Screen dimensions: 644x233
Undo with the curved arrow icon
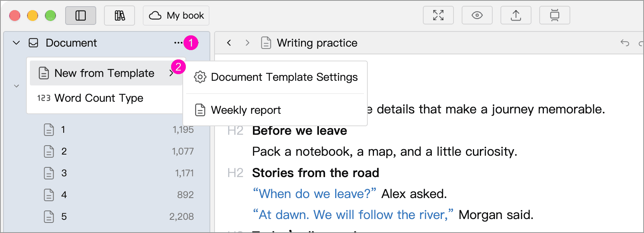click(x=625, y=43)
